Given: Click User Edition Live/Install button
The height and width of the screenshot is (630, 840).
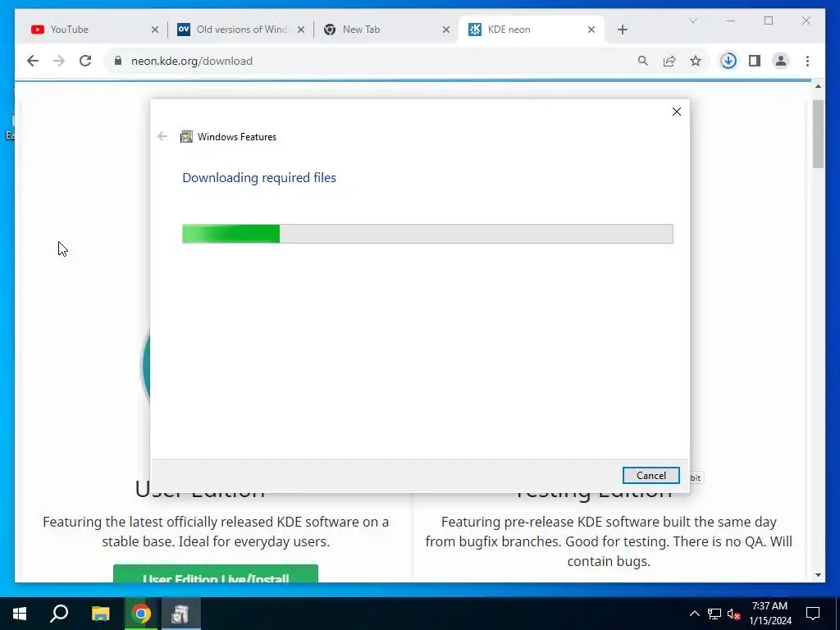Looking at the screenshot, I should click(x=216, y=573).
